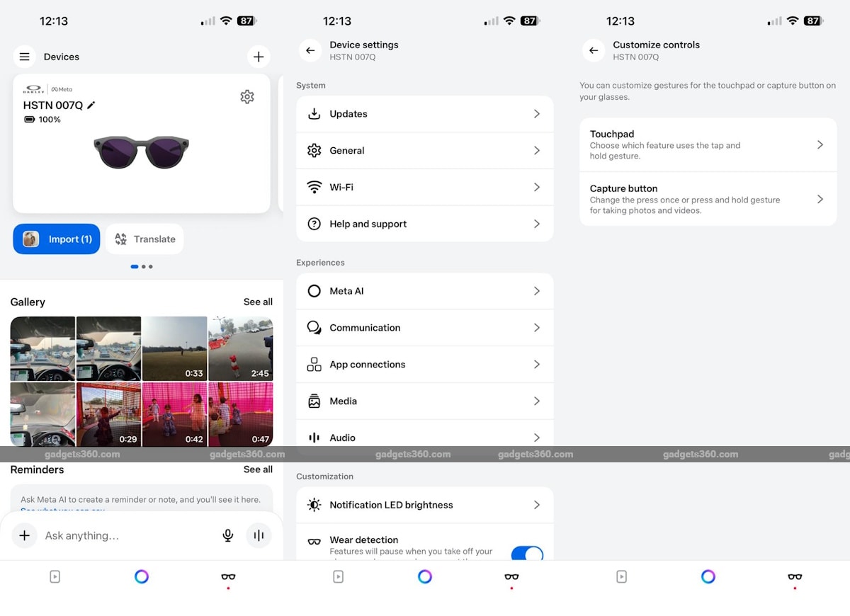Open the Notification LED brightness setting
This screenshot has height=616, width=850.
point(424,505)
